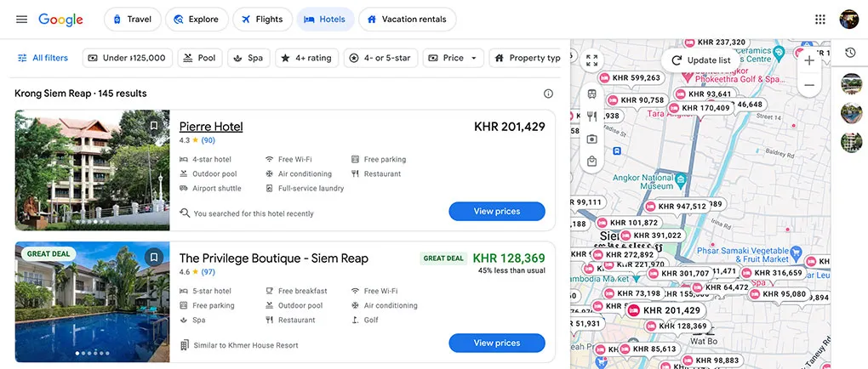
Task: Open the Google apps grid
Action: (820, 20)
